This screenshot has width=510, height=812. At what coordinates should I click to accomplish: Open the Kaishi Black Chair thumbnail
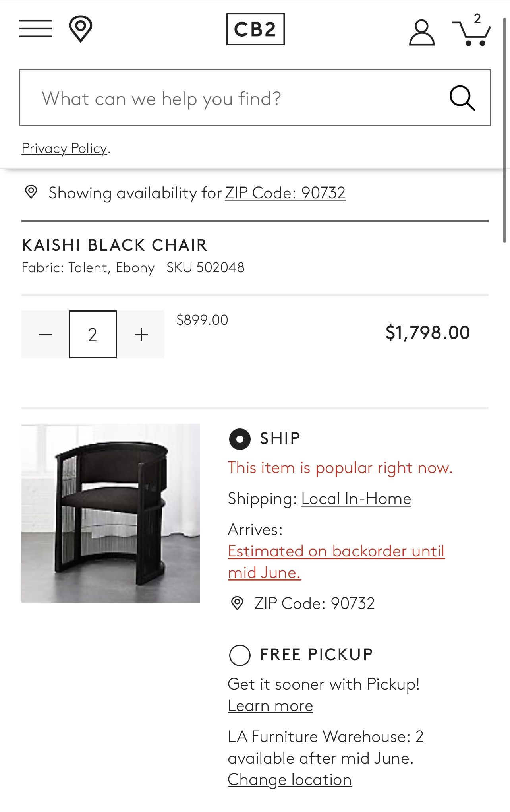coord(111,513)
